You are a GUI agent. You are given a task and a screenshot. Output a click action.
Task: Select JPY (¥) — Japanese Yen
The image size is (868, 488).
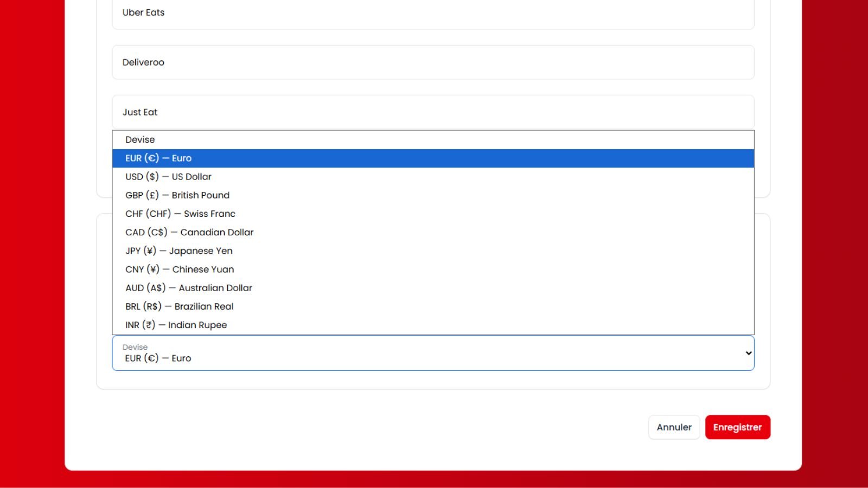pyautogui.click(x=178, y=251)
